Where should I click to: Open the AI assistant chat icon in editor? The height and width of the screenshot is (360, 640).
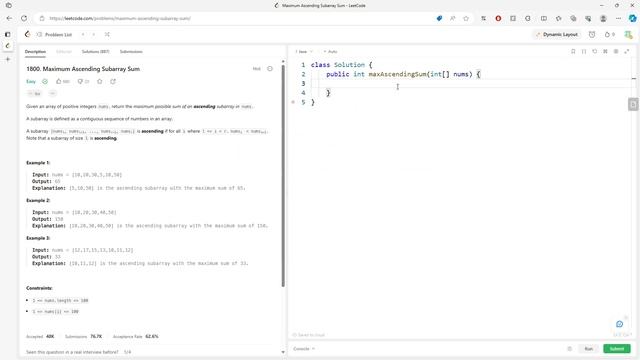pyautogui.click(x=620, y=324)
